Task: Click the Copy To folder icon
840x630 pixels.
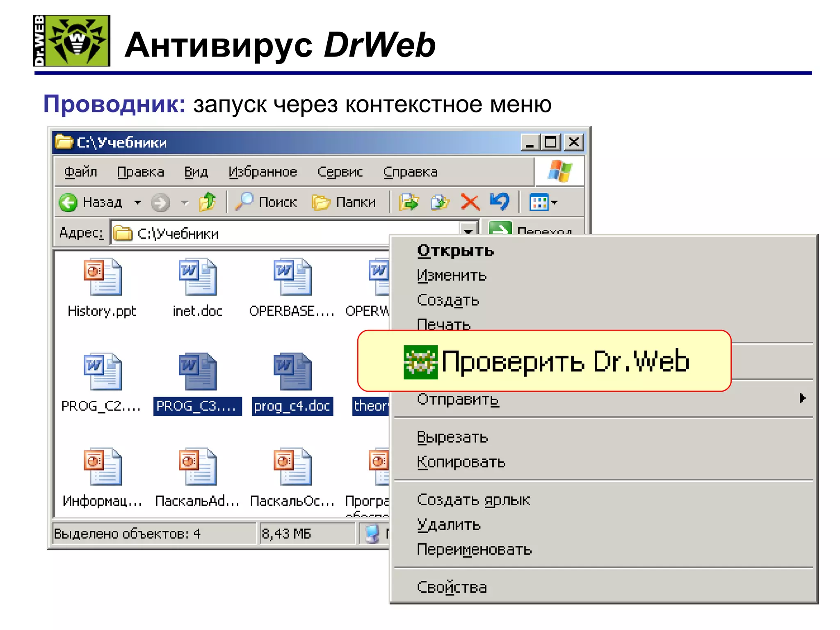Action: pyautogui.click(x=440, y=202)
